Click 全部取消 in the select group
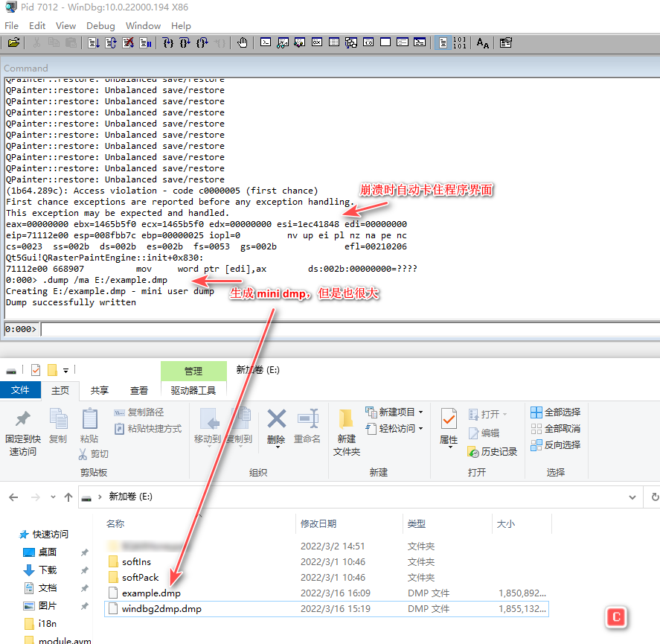Viewport: 660px width, 644px height. coord(555,429)
